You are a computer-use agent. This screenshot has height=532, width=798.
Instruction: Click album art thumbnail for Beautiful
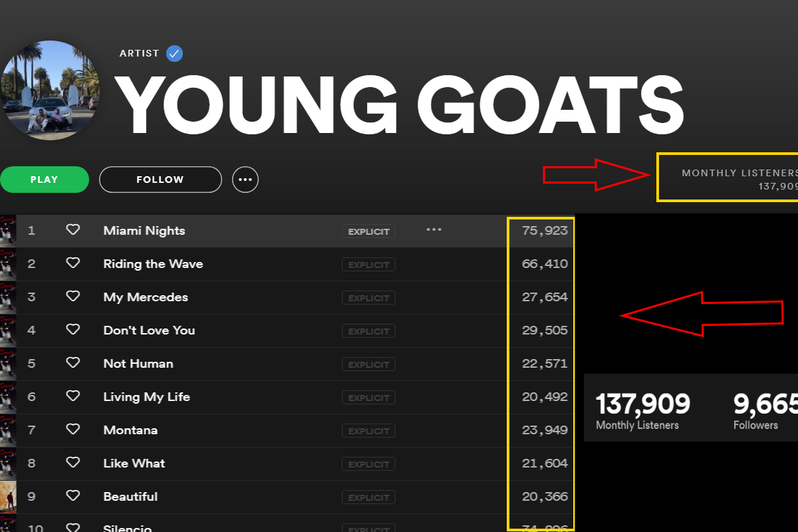[7, 497]
